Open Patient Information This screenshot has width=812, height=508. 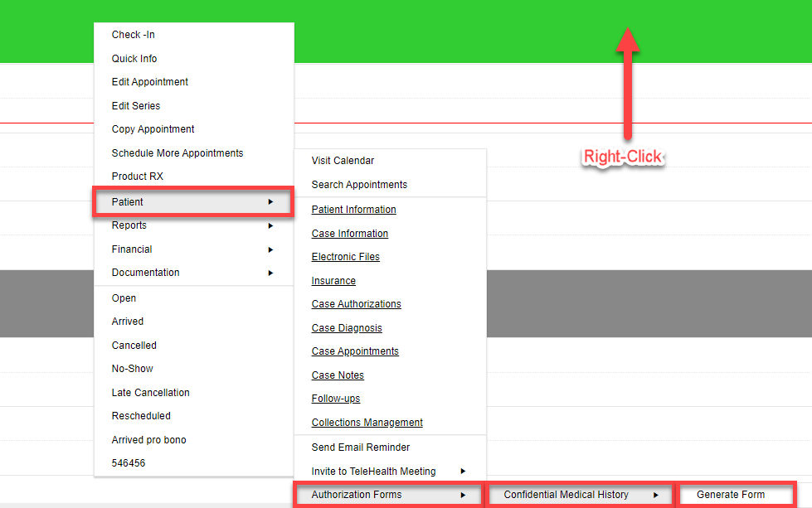353,209
